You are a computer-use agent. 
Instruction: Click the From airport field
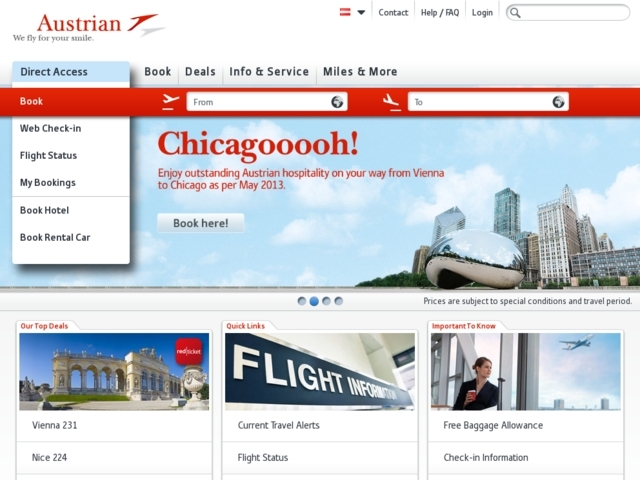pos(267,102)
